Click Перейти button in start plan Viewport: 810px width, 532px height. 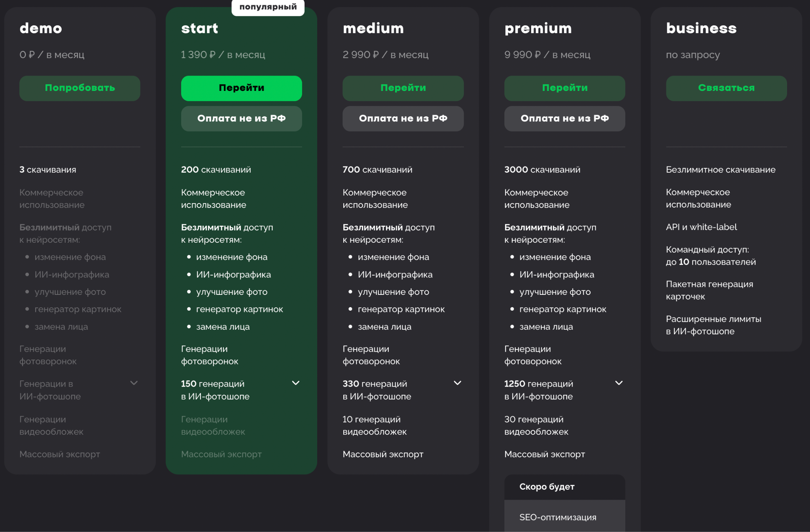pos(241,88)
